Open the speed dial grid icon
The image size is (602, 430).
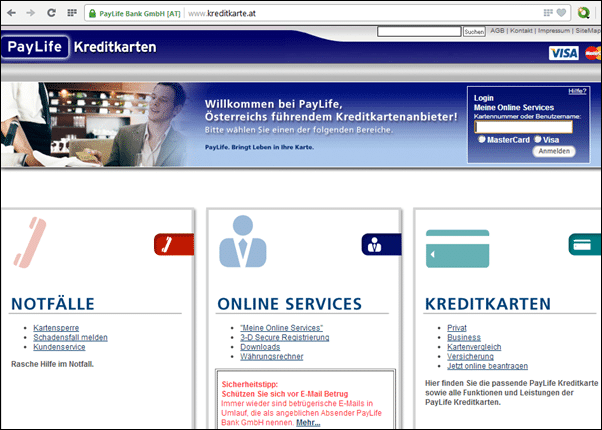(x=72, y=13)
